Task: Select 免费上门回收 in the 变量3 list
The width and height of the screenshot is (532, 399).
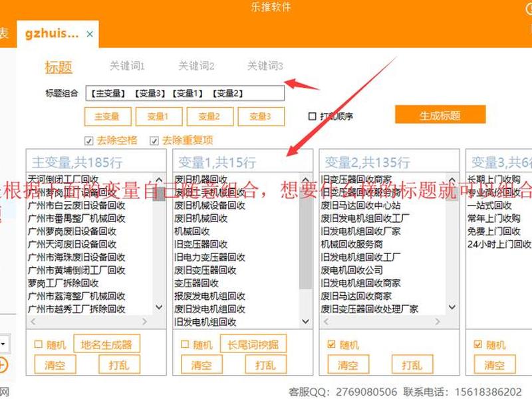Action: coord(494,231)
